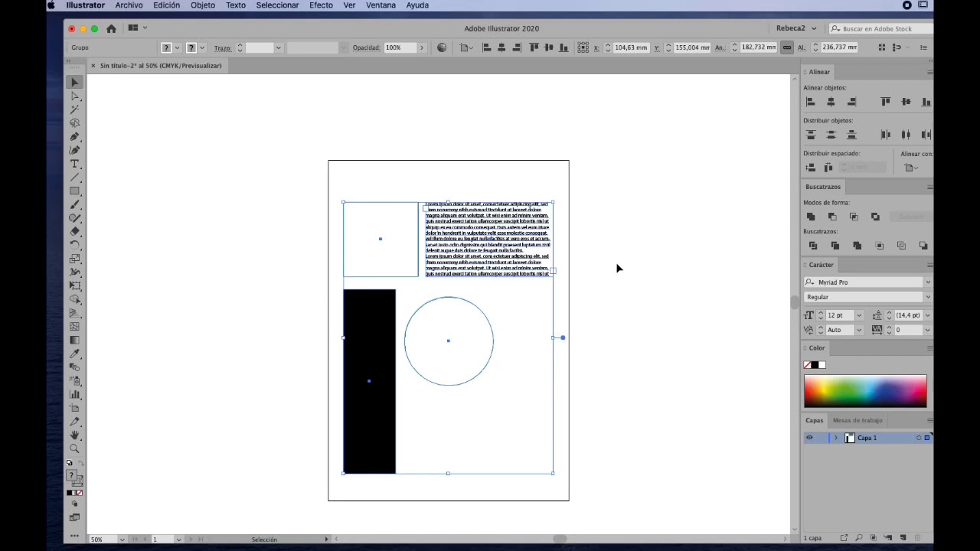The image size is (980, 551).
Task: Align objects to horizontal left in Alinear panel
Action: click(x=810, y=102)
